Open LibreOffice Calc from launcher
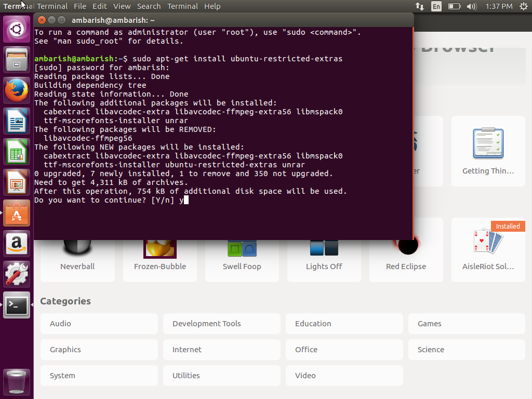Viewport: 532px width, 399px height. pos(17,152)
